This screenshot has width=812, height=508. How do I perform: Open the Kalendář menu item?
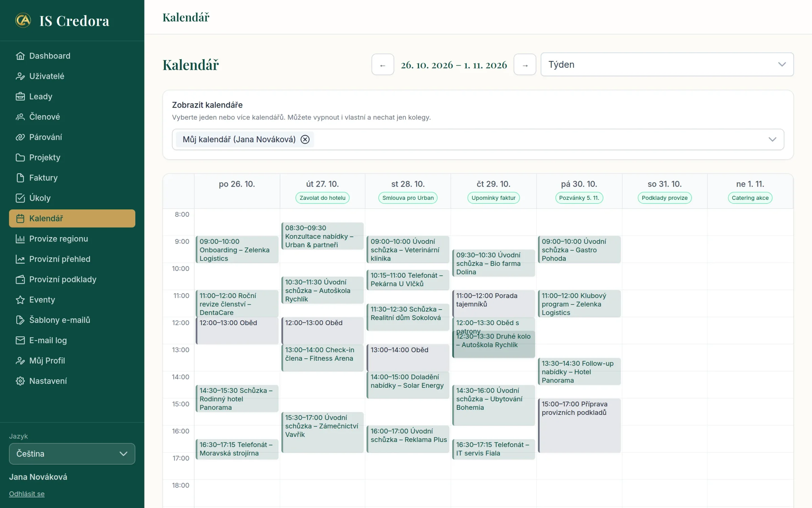72,218
